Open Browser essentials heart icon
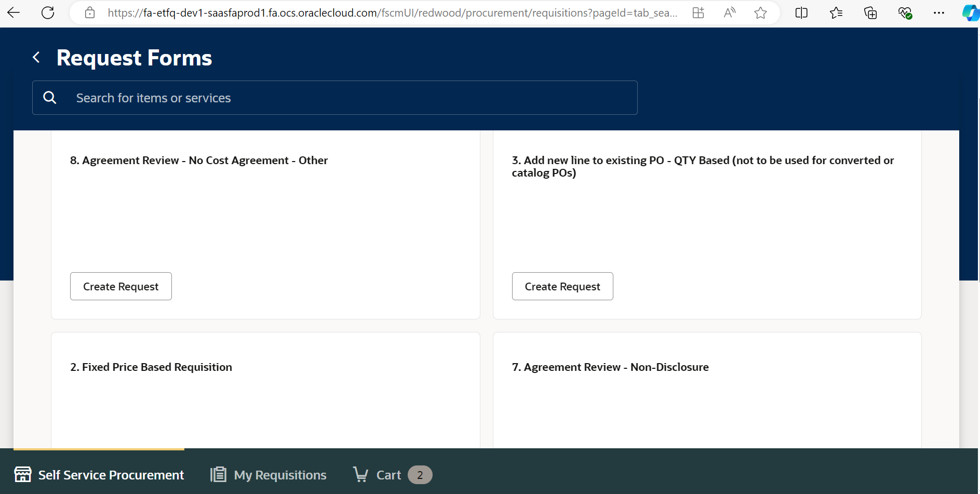Image resolution: width=980 pixels, height=494 pixels. coord(905,13)
